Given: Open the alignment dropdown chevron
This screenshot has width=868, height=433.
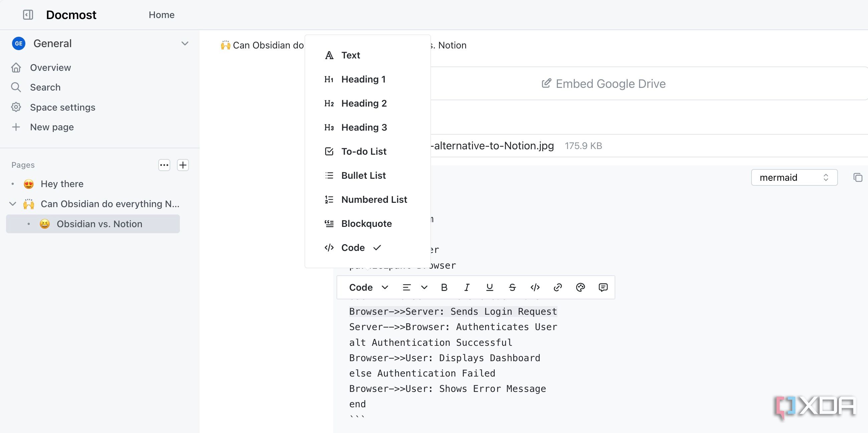Looking at the screenshot, I should click(x=424, y=287).
